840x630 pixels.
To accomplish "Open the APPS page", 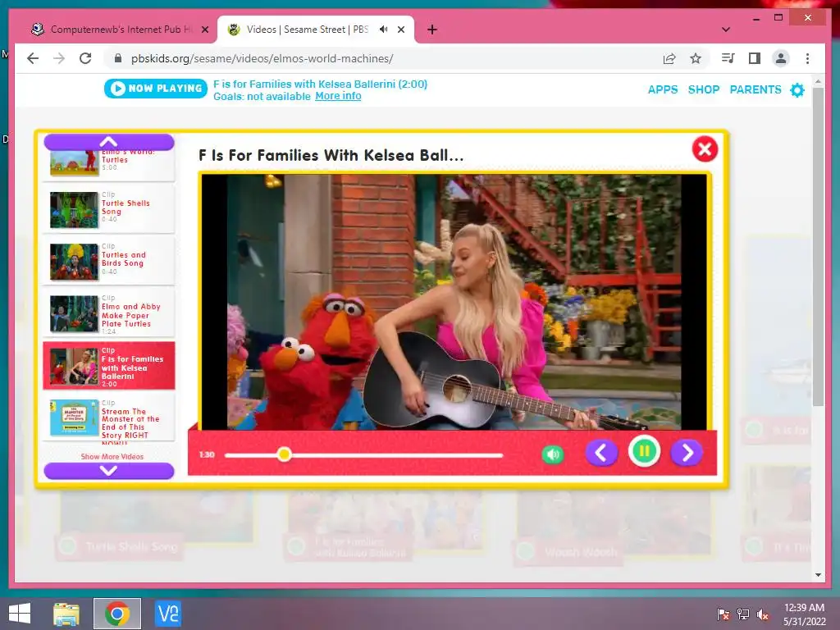I will (x=663, y=89).
